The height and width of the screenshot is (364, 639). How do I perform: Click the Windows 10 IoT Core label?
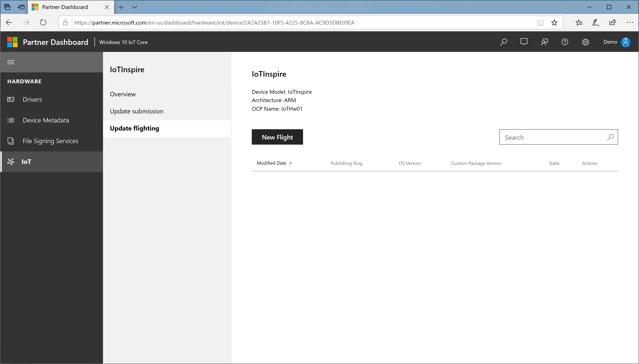tap(123, 42)
